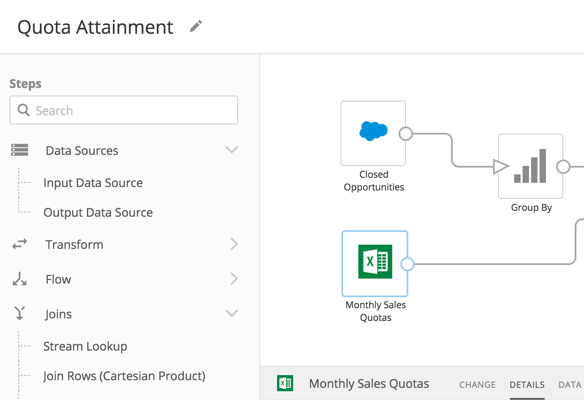Expand the Flow section chevron
The height and width of the screenshot is (400, 584).
pos(234,279)
